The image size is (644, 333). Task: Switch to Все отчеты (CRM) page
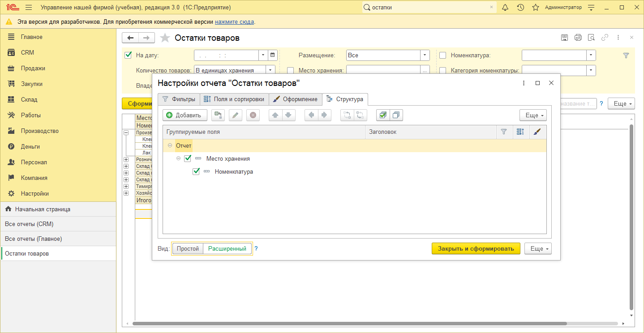coord(58,224)
